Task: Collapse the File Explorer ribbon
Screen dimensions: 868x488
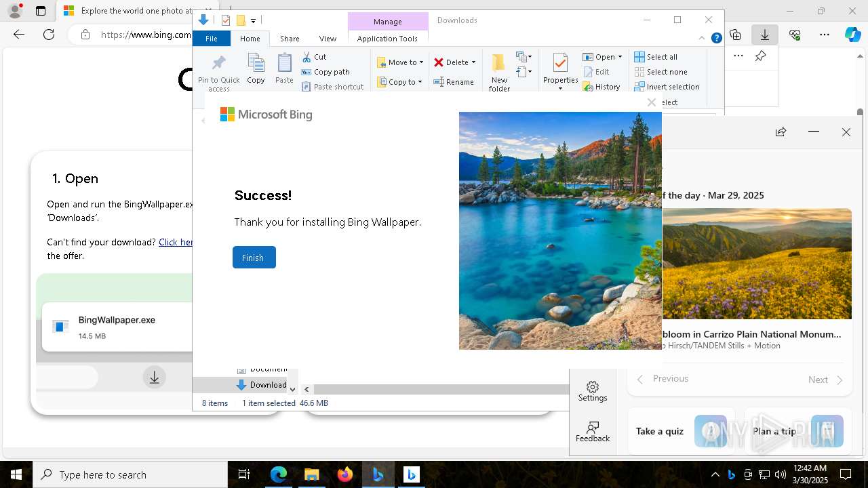Action: click(702, 39)
